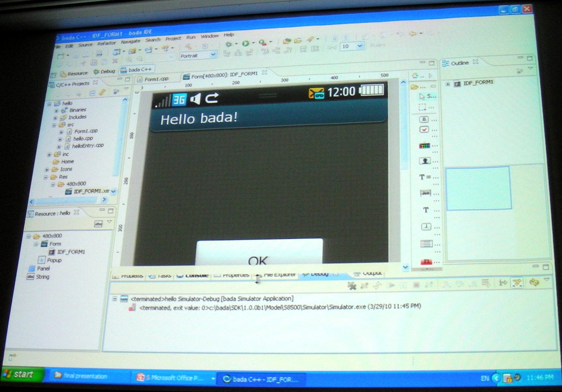Choose the ColorPicker control in the palette

coord(424,145)
